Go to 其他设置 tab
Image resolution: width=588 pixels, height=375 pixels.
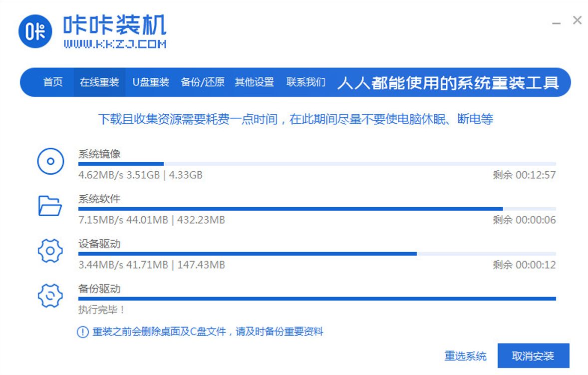pos(255,82)
